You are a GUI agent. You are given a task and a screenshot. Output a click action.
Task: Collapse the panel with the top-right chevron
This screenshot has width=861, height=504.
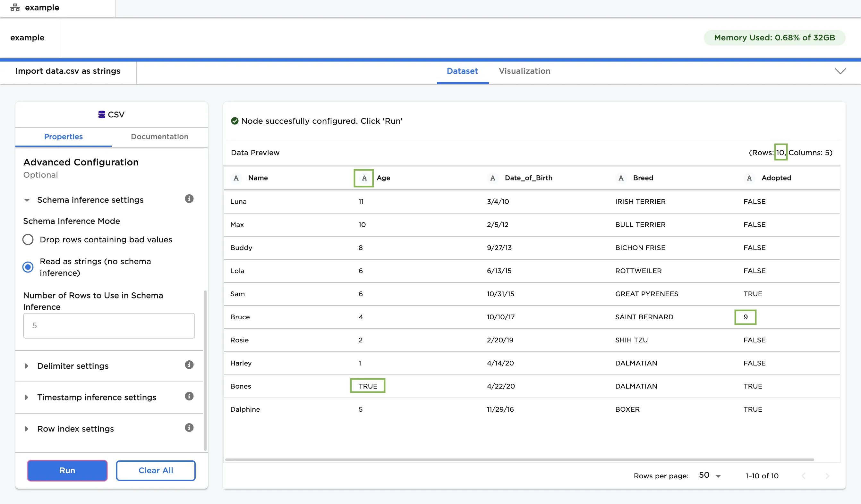click(x=840, y=71)
